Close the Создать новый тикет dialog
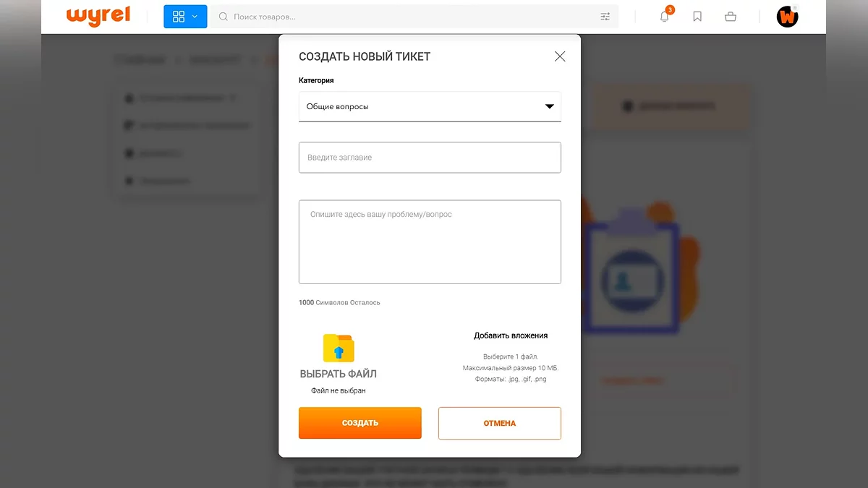Viewport: 868px width, 488px height. coord(560,56)
